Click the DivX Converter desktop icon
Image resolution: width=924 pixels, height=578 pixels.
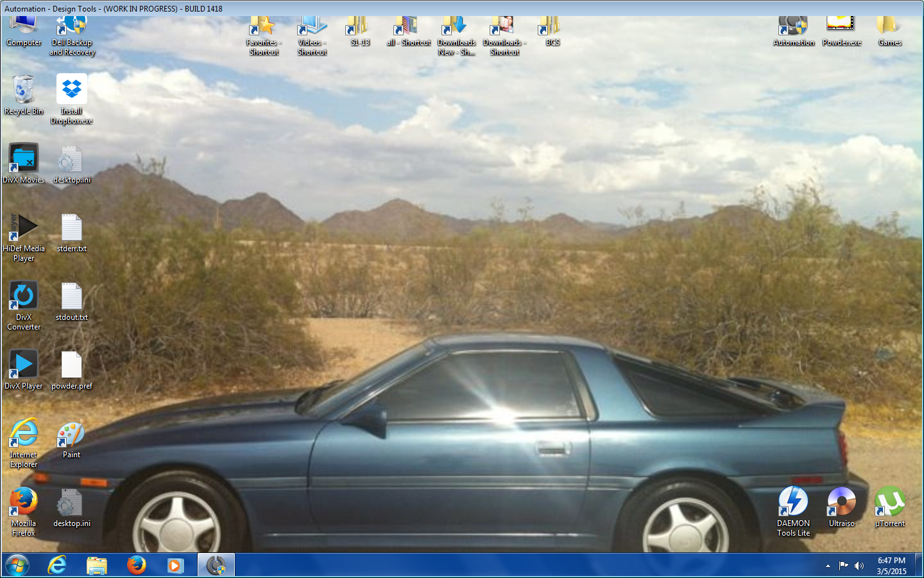pos(24,296)
